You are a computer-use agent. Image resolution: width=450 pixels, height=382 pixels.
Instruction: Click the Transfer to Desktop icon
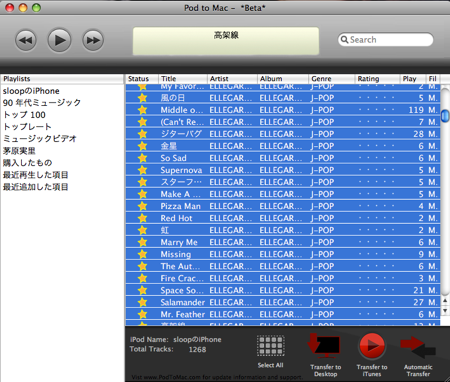pyautogui.click(x=324, y=345)
